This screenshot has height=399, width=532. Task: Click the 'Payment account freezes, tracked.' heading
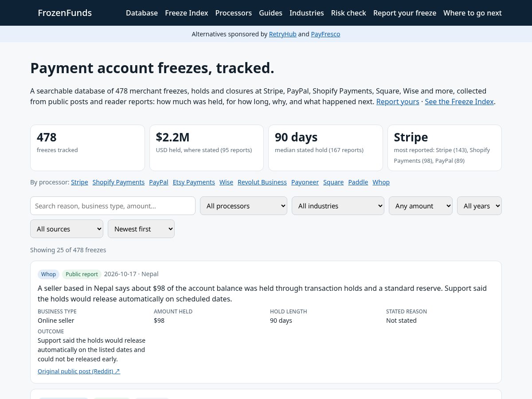(x=152, y=68)
